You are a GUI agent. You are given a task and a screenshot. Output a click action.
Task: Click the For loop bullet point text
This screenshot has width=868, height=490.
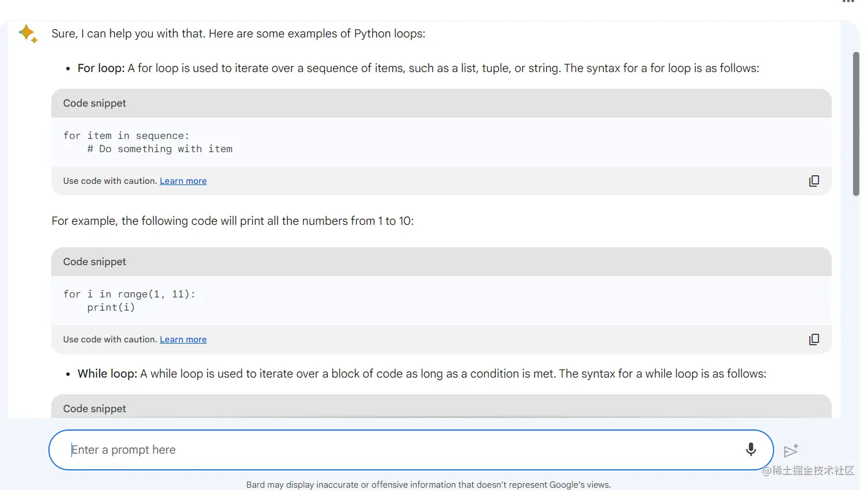tap(100, 68)
